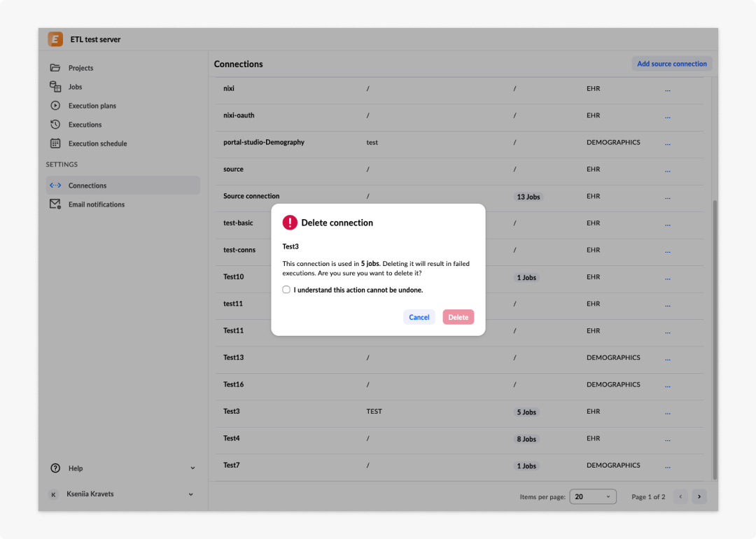The height and width of the screenshot is (539, 756).
Task: Click the Execution schedule calendar icon
Action: [55, 143]
